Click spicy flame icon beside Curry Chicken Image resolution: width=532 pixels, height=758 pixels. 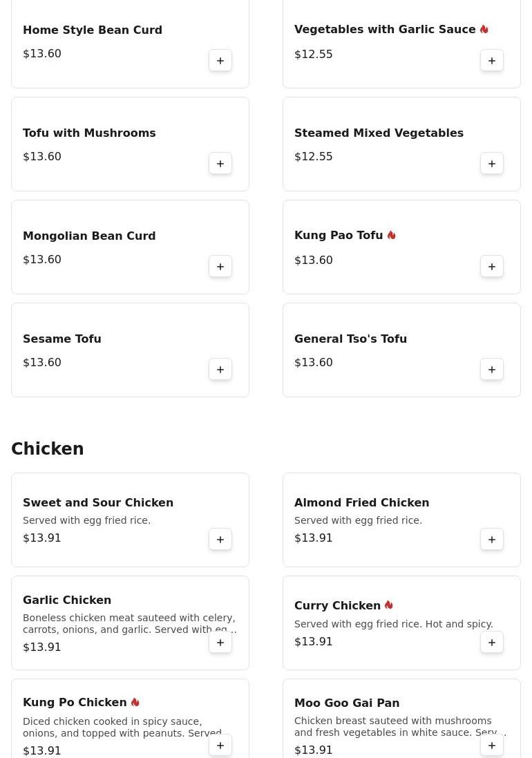pos(389,605)
